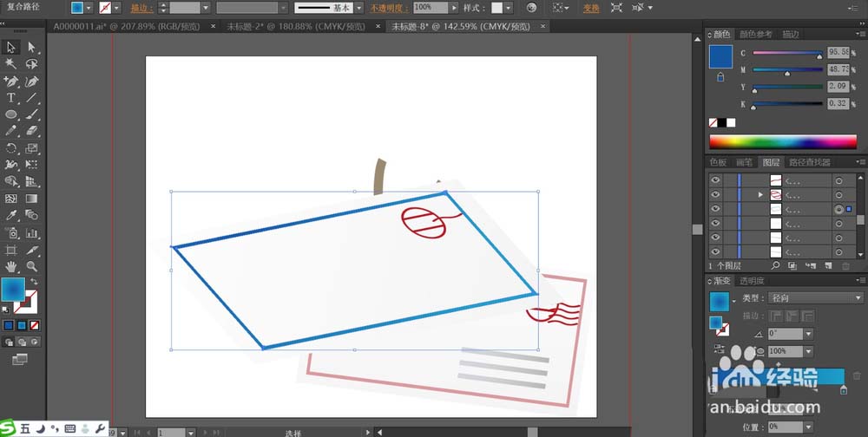Select the Eyedropper tool

[x=11, y=215]
